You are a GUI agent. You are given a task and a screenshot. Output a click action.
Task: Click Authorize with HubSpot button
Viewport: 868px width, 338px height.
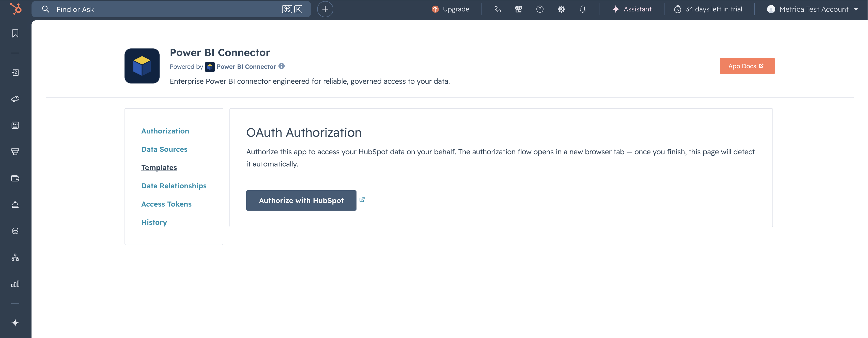[x=301, y=200]
